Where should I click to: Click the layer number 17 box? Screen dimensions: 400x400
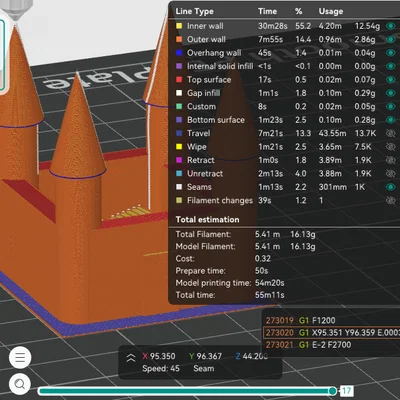pyautogui.click(x=347, y=391)
